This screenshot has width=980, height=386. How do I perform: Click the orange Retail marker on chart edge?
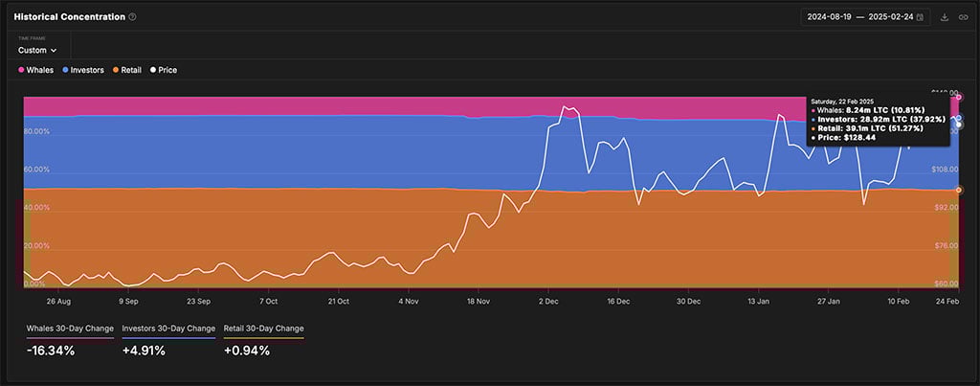click(959, 190)
